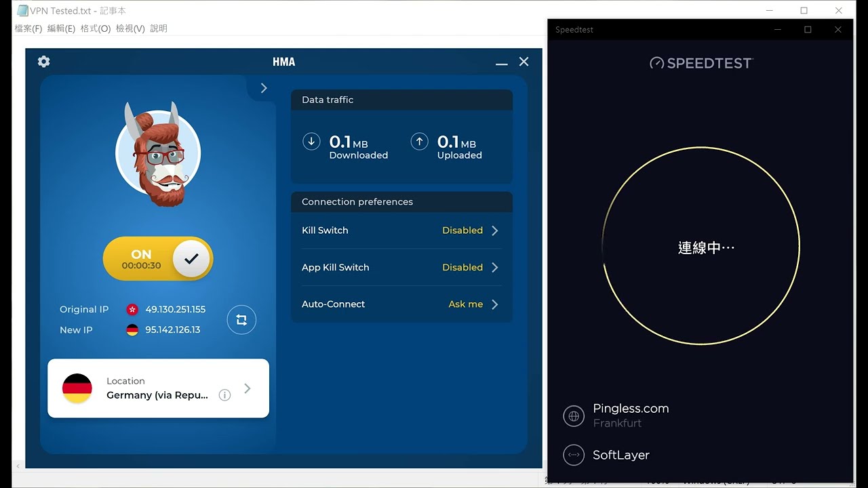Open Notepad 編輯(E) menu
This screenshot has height=488, width=868.
pos(61,28)
